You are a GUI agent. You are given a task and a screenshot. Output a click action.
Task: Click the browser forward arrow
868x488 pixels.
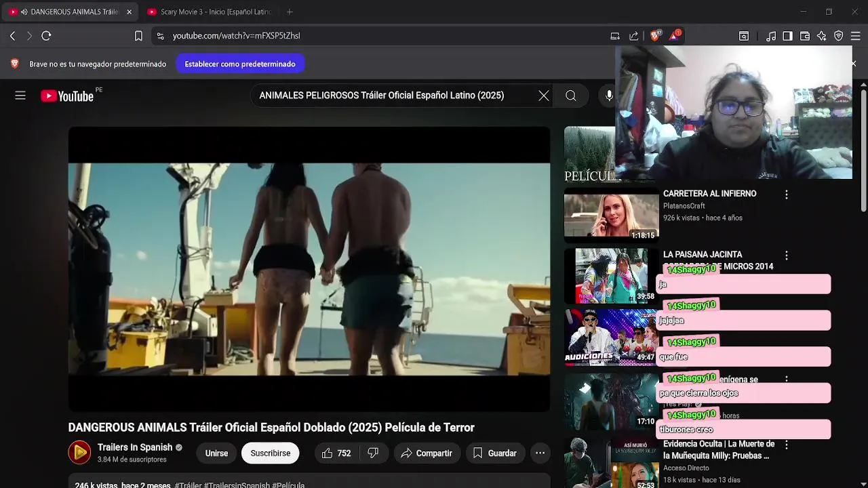tap(29, 36)
